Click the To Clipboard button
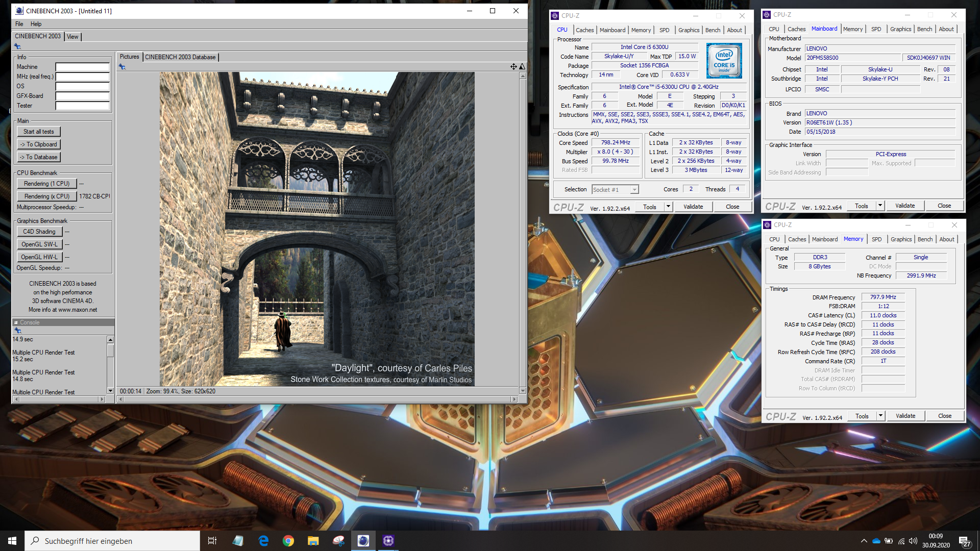The height and width of the screenshot is (551, 980). [x=39, y=144]
